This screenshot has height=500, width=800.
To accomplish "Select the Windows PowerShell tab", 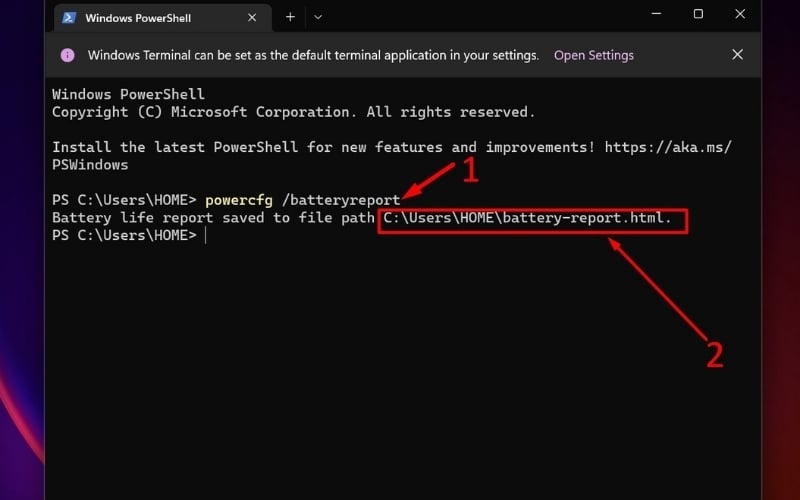I will pos(140,18).
